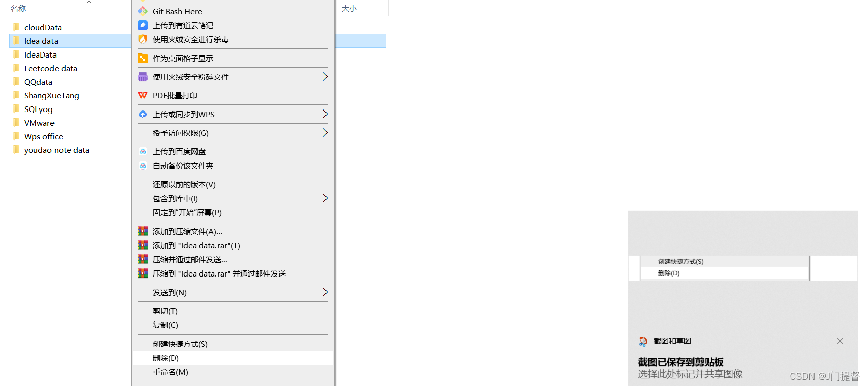Click the Wps office folder icon
The image size is (868, 386).
pos(16,136)
